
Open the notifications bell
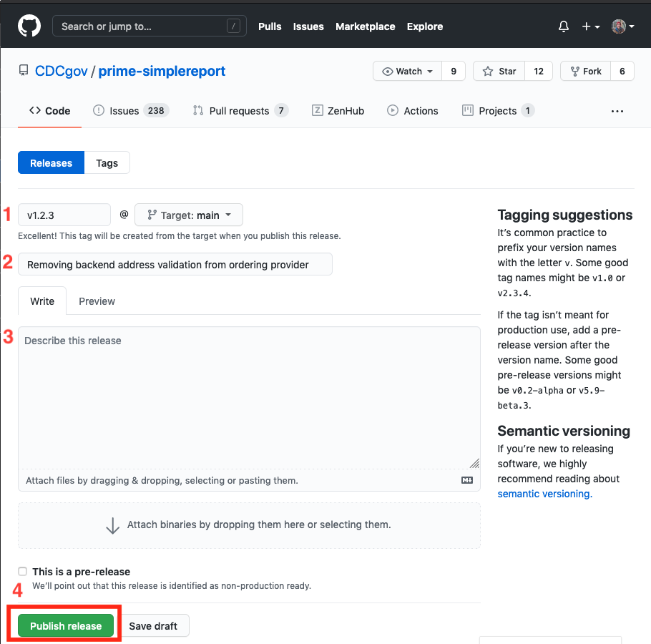[x=564, y=26]
